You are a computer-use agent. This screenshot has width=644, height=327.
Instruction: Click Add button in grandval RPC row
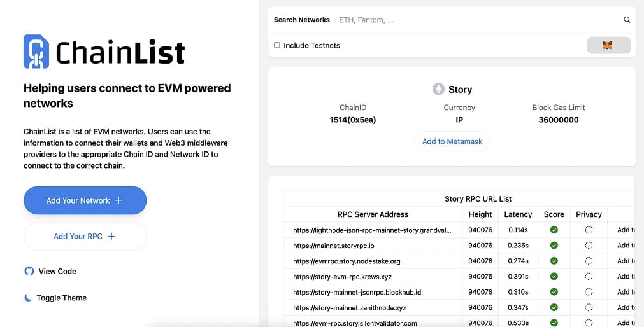[x=626, y=230]
